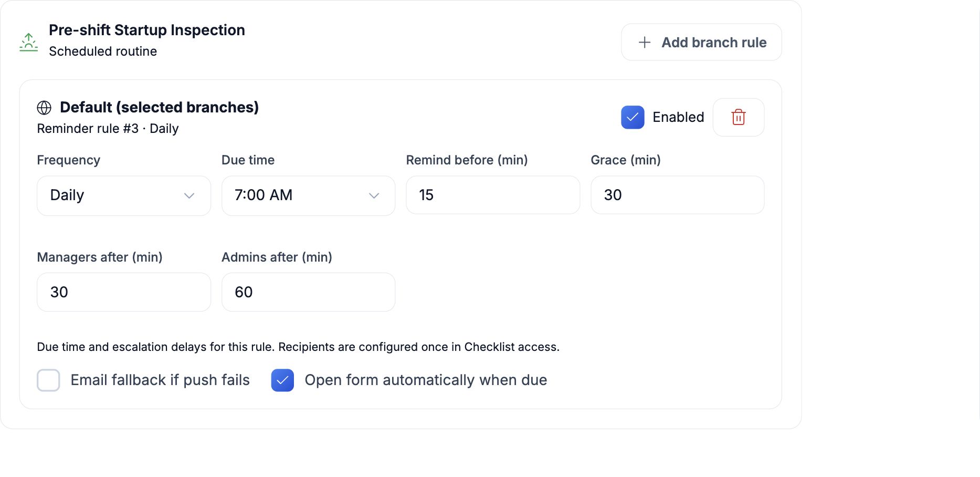Screen dimensions: 980x477
Task: Click the red trash delete rule icon
Action: coord(738,117)
